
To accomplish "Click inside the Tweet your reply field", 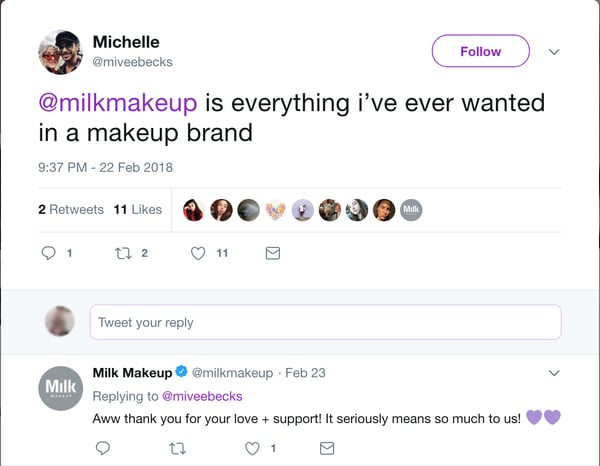I will (324, 322).
